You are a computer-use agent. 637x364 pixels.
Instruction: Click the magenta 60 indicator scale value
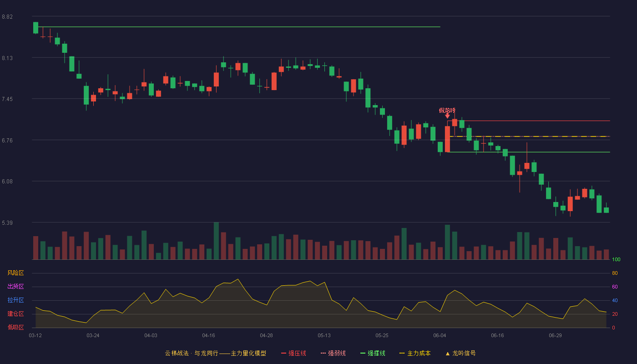(615, 287)
